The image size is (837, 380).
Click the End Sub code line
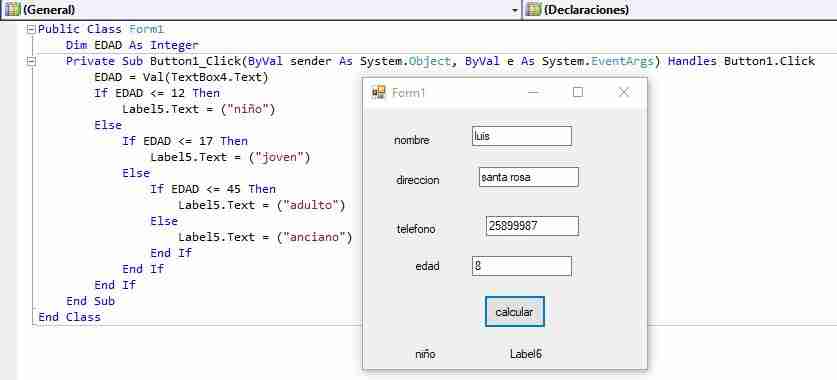click(x=90, y=302)
